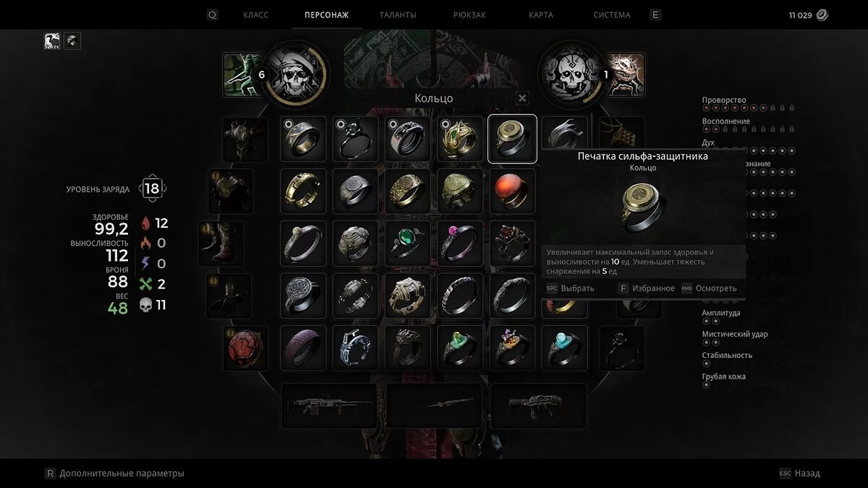Adjust the Уровень заряда value 18
Screen dimensions: 868x488
click(x=152, y=189)
